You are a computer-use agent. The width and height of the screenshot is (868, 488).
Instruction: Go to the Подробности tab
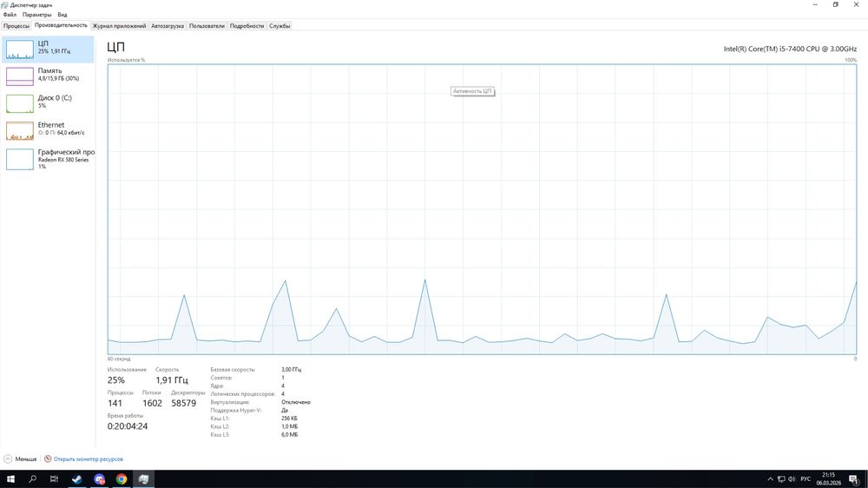247,26
